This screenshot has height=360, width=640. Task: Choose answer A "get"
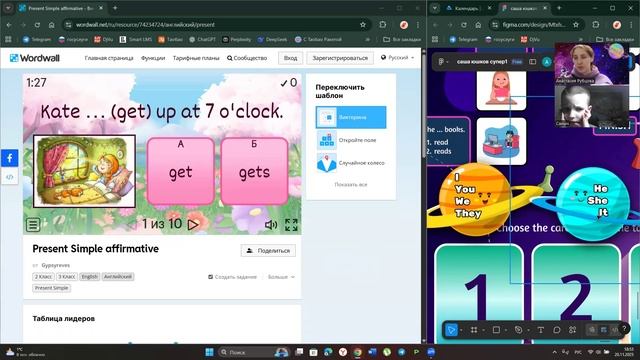click(x=181, y=171)
